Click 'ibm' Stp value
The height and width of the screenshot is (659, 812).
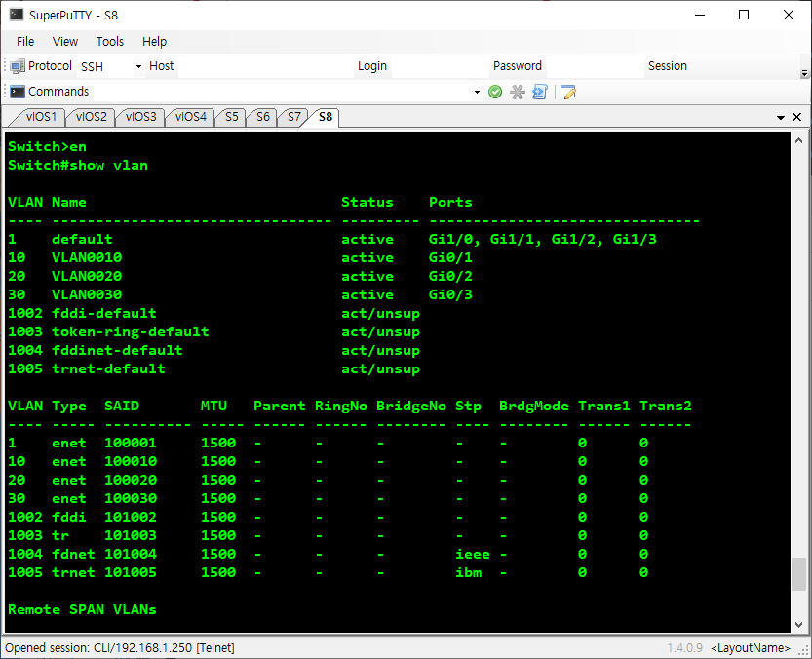click(468, 572)
